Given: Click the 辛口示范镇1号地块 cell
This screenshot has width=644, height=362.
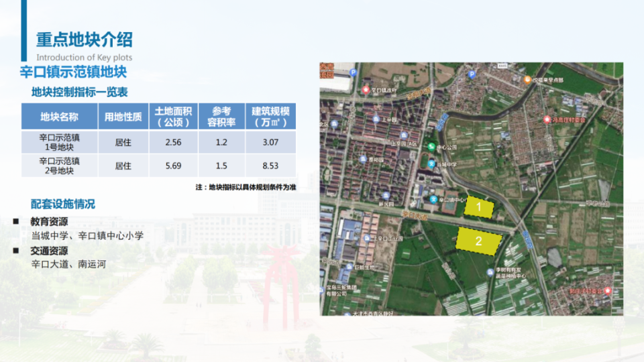Looking at the screenshot, I should coord(60,142).
